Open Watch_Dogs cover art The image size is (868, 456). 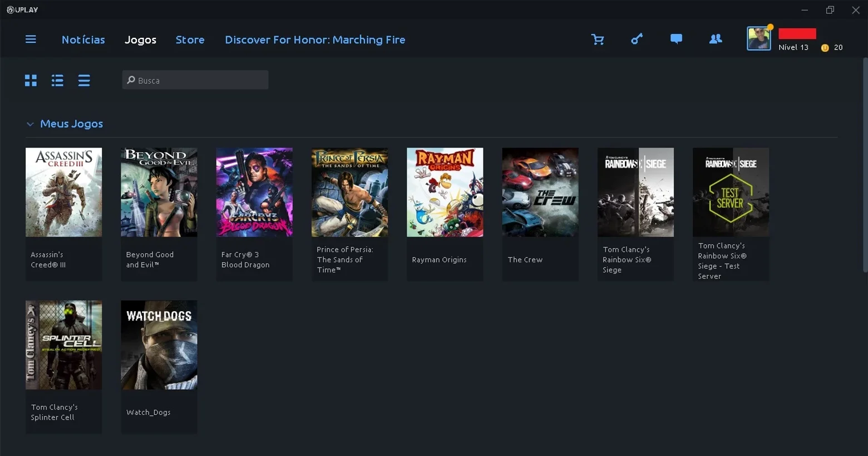pyautogui.click(x=159, y=345)
